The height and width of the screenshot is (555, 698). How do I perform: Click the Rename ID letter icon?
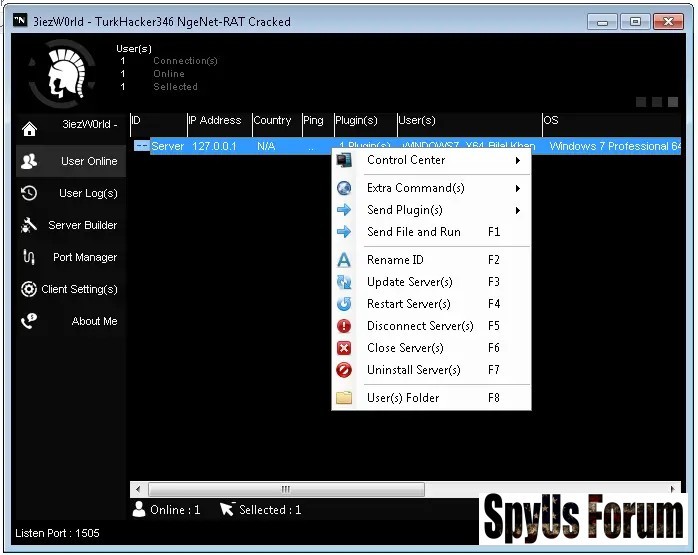(x=344, y=260)
